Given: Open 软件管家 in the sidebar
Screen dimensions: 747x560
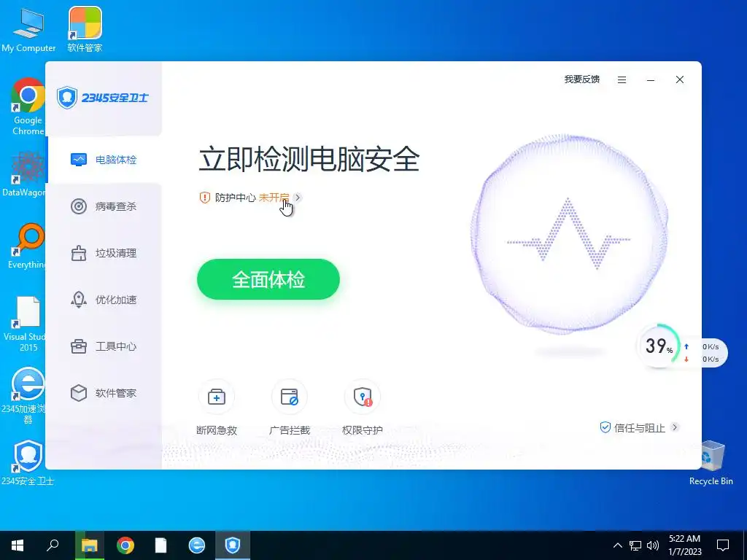Looking at the screenshot, I should pyautogui.click(x=105, y=393).
